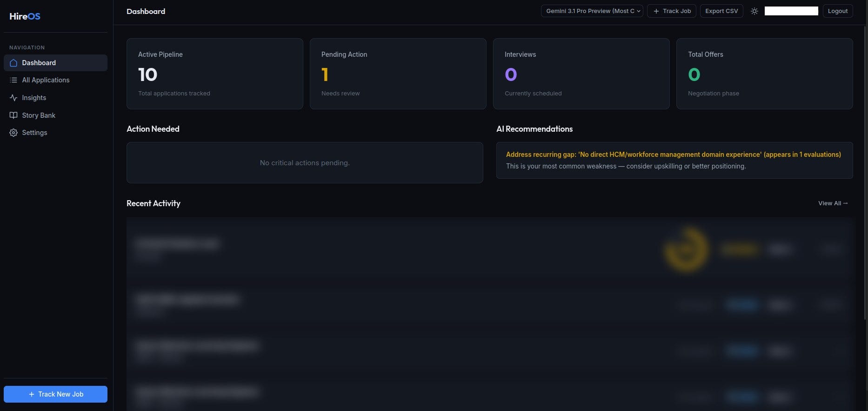868x411 pixels.
Task: Click Track Job button in header
Action: [x=672, y=11]
